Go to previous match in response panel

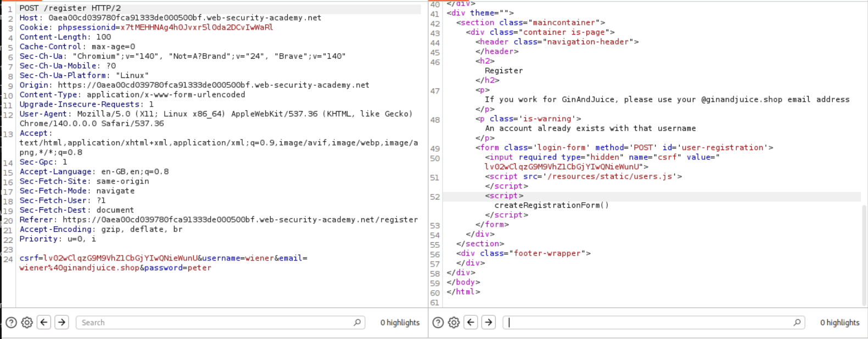[x=471, y=323]
